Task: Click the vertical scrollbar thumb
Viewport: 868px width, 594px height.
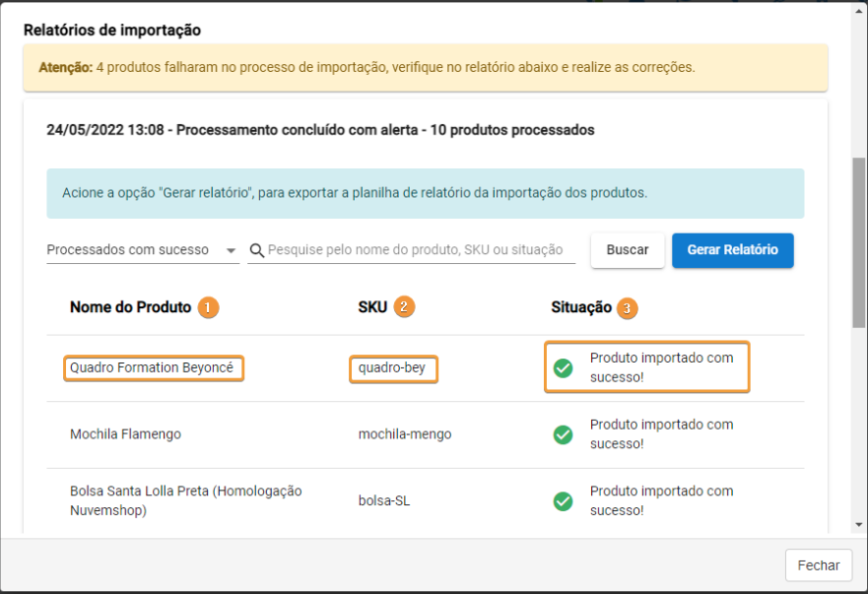Action: click(858, 242)
